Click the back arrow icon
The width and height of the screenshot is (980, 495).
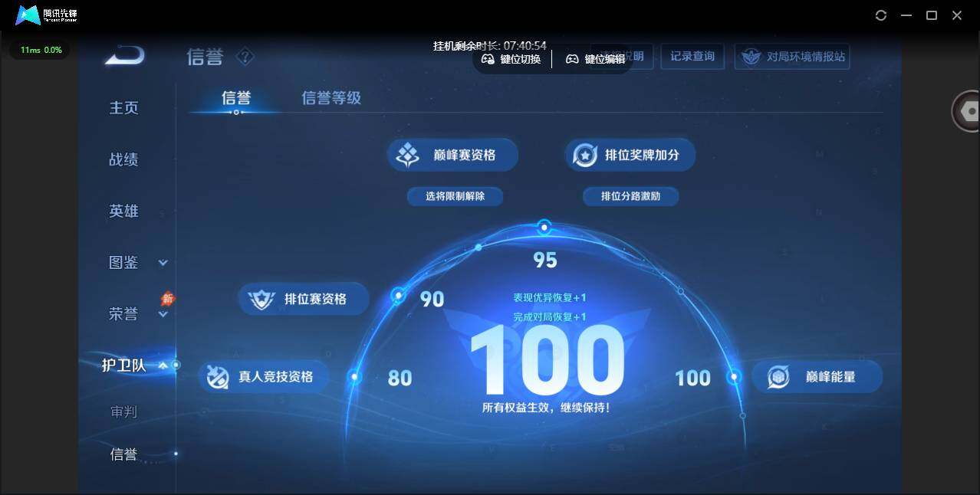(125, 55)
